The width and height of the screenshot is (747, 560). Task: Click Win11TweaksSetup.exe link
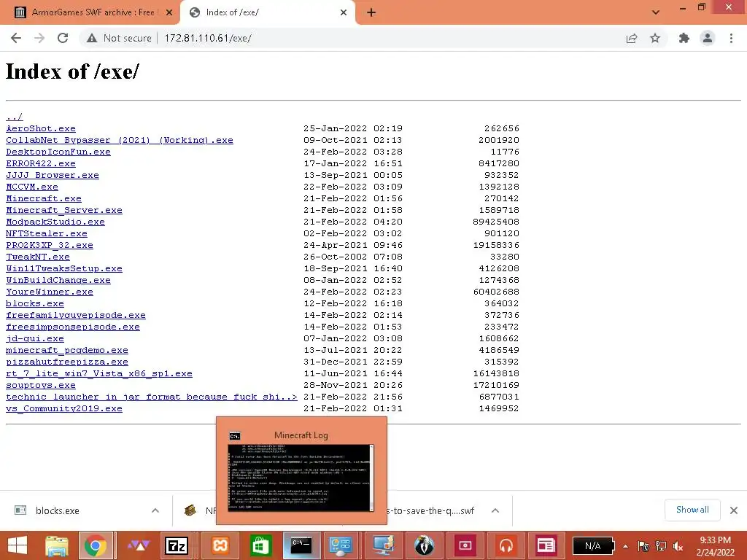click(x=64, y=268)
